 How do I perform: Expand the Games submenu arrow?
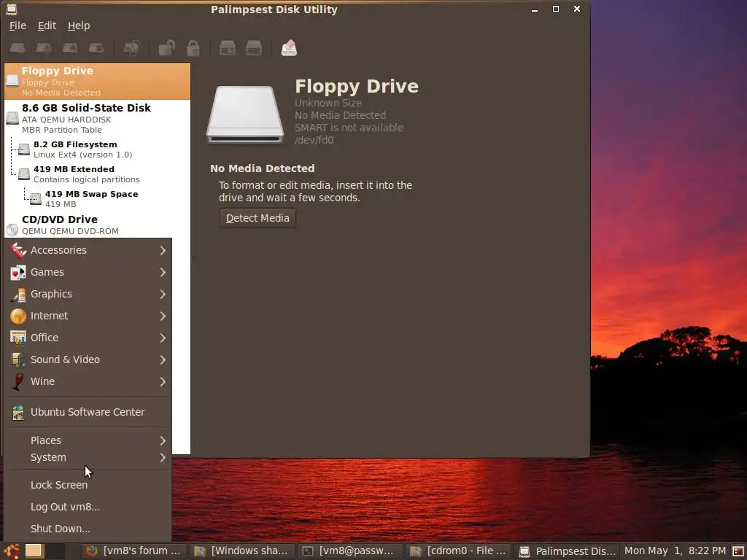pos(163,273)
